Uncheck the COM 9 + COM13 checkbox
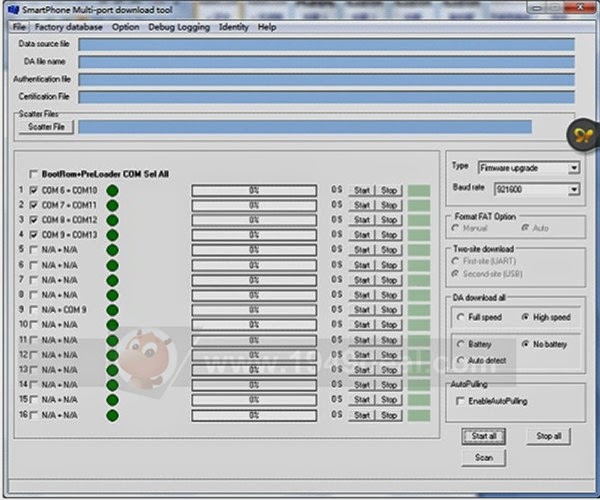This screenshot has width=600, height=500. coord(34,235)
